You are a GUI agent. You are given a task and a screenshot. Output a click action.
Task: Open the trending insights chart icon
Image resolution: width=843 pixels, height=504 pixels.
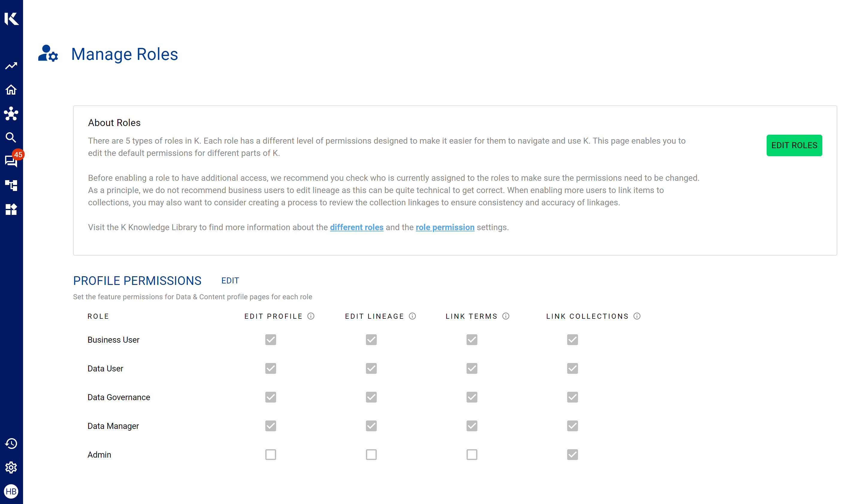[x=11, y=66]
